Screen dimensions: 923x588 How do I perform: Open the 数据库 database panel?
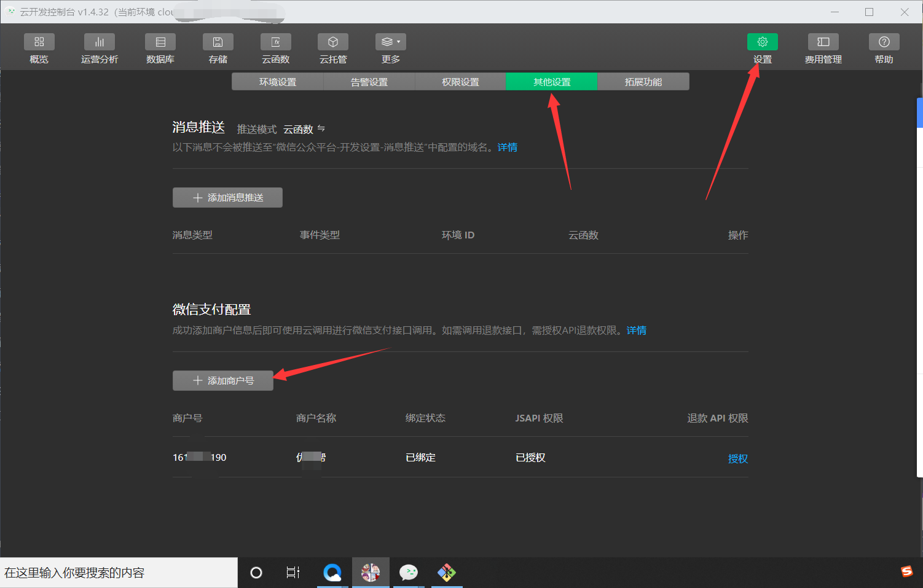[160, 48]
